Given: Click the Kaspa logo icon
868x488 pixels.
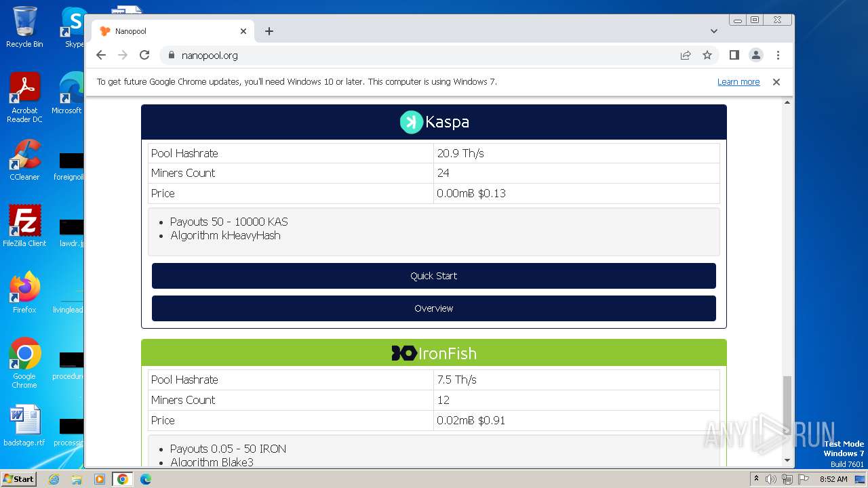Looking at the screenshot, I should 411,122.
